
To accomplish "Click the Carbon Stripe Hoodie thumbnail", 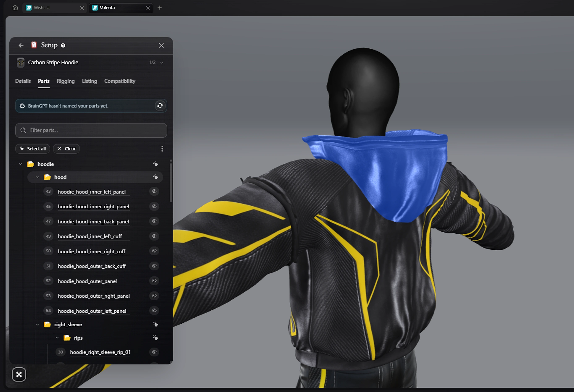I will pos(21,63).
